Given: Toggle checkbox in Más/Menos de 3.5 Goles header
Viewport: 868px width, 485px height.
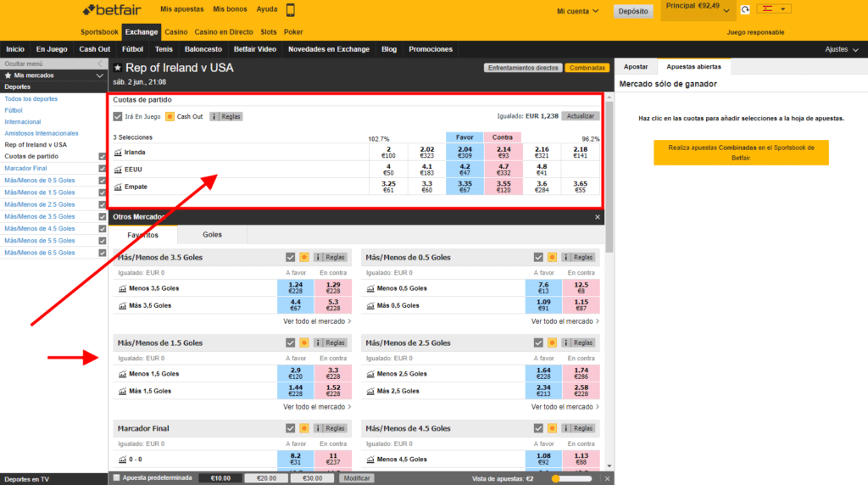Looking at the screenshot, I should [290, 258].
